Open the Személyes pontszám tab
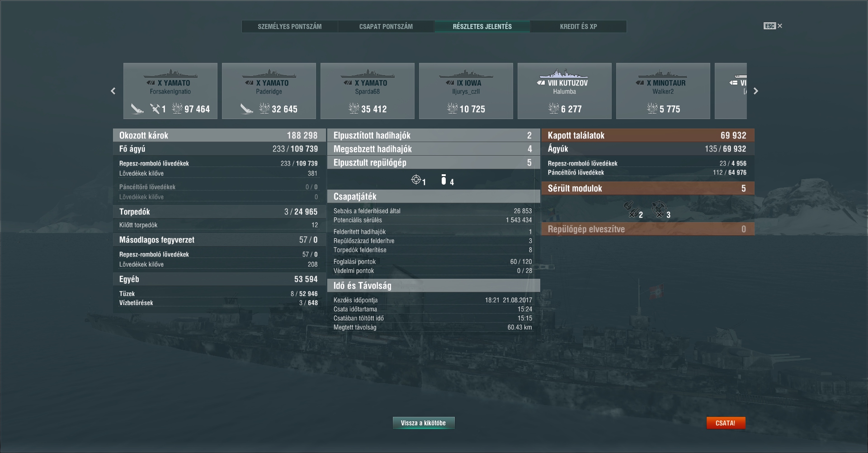Viewport: 868px width, 453px height. [290, 27]
